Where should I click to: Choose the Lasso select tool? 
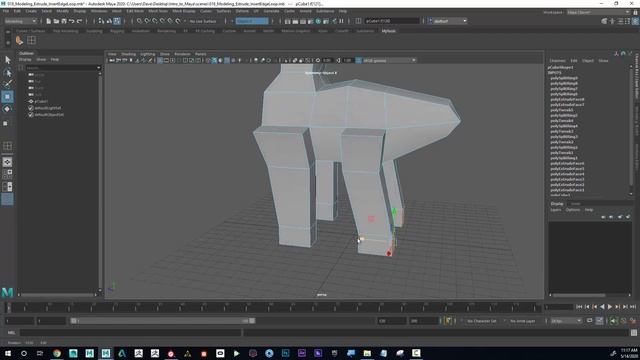point(7,73)
